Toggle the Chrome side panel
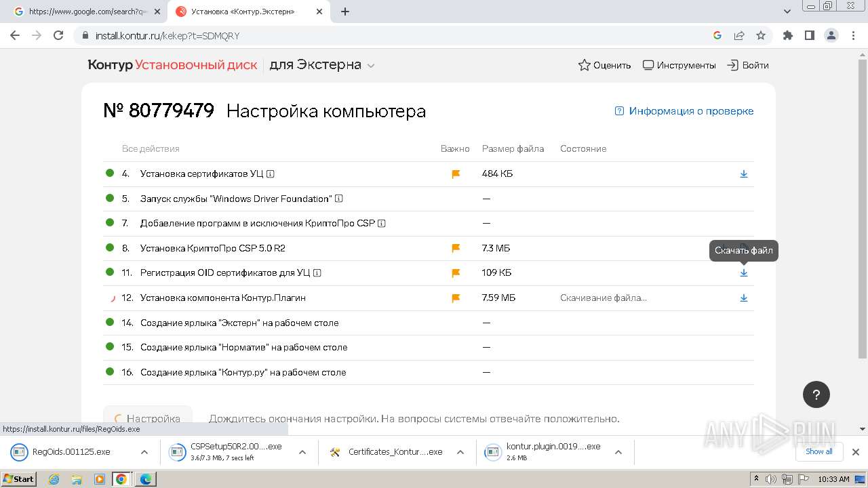Image resolution: width=868 pixels, height=488 pixels. coord(809,35)
